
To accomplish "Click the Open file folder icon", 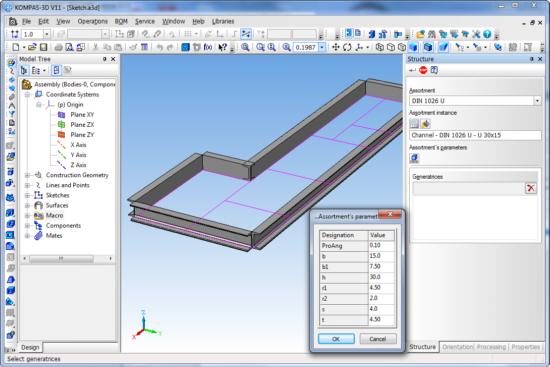I will coord(32,47).
